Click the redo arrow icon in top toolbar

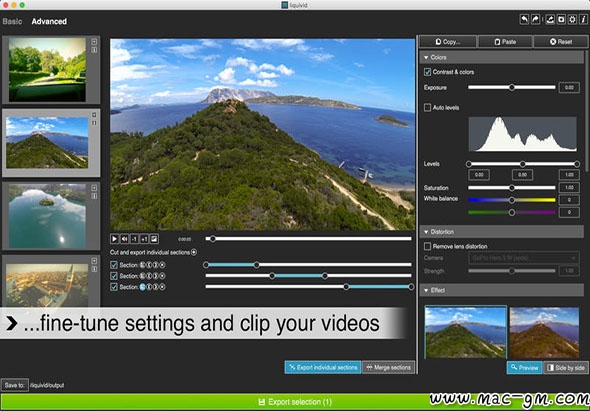tap(535, 20)
